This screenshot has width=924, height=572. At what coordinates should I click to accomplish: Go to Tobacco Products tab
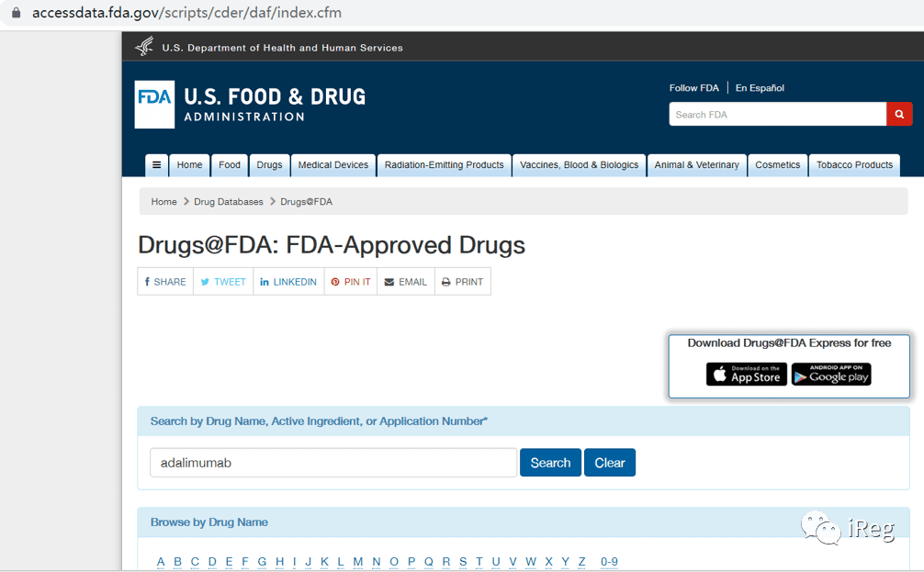tap(854, 165)
